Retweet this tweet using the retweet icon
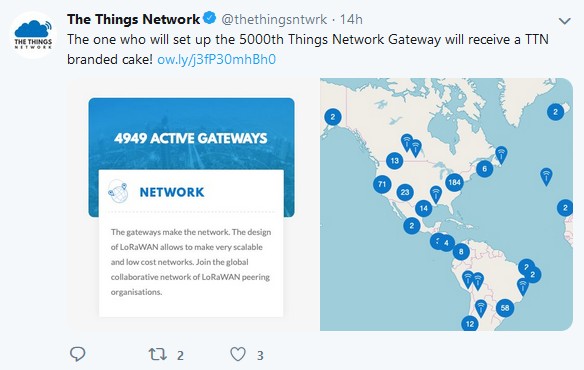The image size is (584, 370). [158, 354]
